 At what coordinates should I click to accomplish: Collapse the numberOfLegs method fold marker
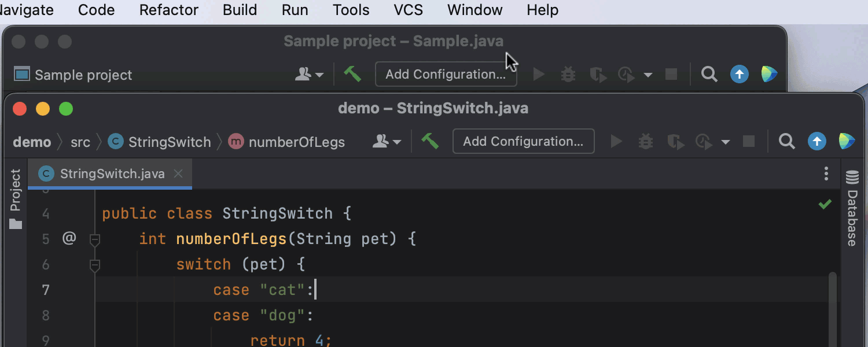click(95, 239)
